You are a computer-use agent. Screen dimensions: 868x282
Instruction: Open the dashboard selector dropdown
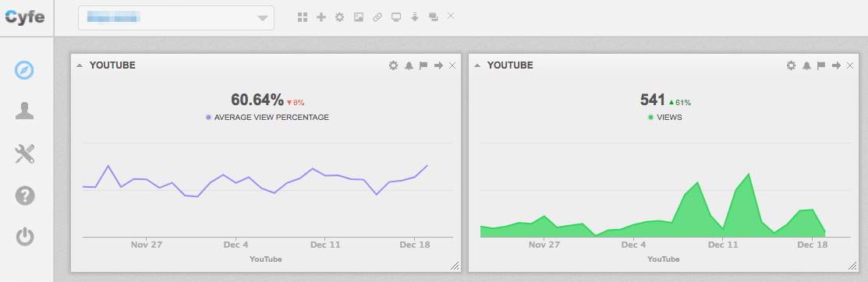(176, 18)
